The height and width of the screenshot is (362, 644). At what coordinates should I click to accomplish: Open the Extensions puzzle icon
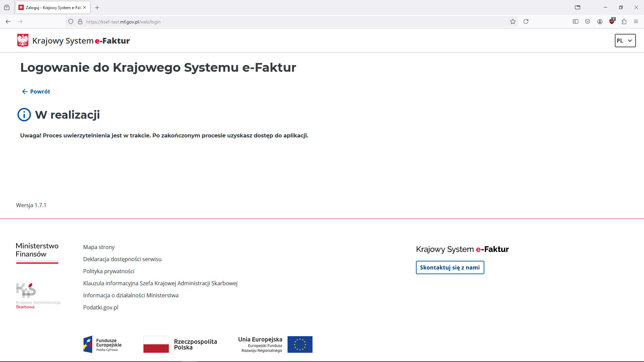pyautogui.click(x=624, y=22)
